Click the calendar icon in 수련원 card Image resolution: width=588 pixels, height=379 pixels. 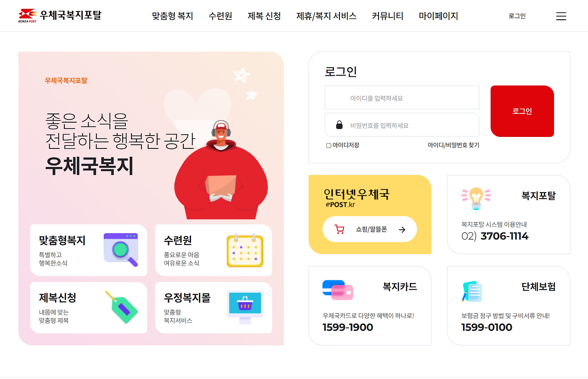pyautogui.click(x=245, y=250)
